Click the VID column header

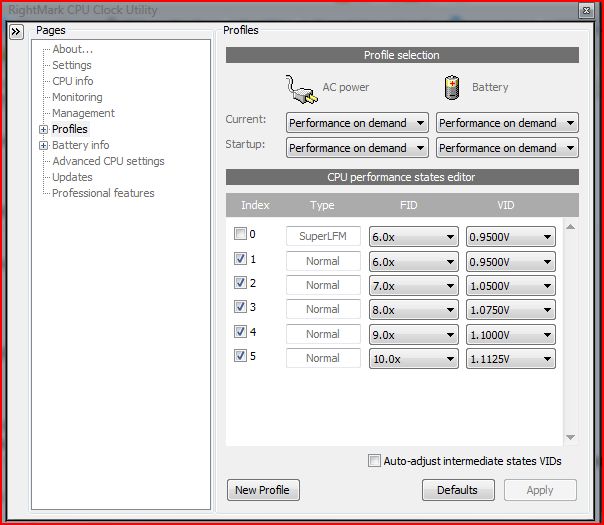click(505, 205)
